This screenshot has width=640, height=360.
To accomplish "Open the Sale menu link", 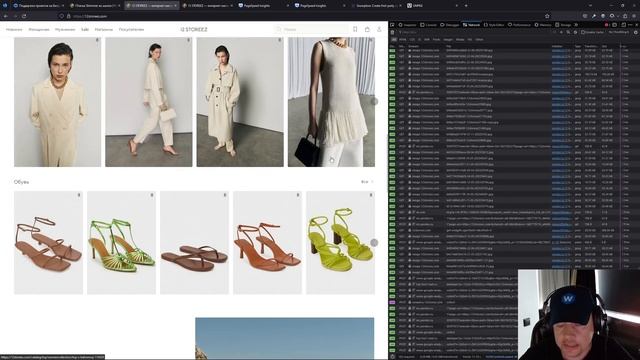I will 85,29.
